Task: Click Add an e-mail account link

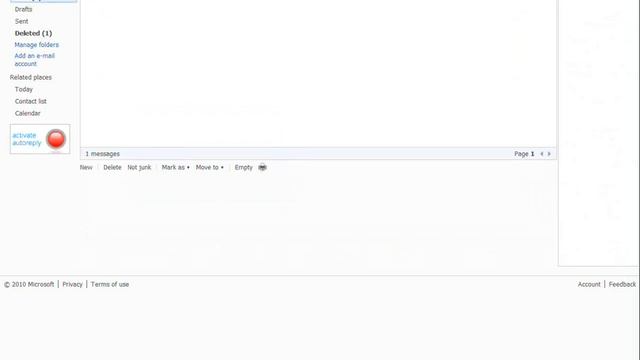Action: coord(35,60)
